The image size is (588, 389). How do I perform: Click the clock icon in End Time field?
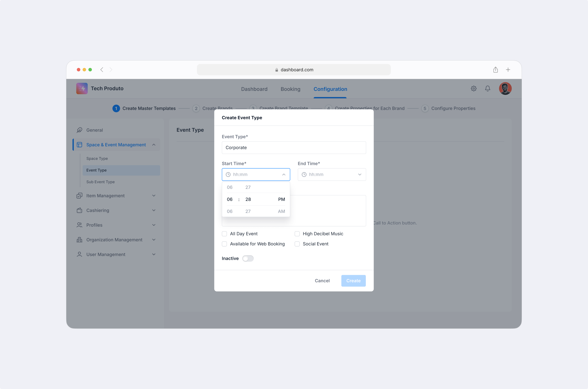coord(304,175)
